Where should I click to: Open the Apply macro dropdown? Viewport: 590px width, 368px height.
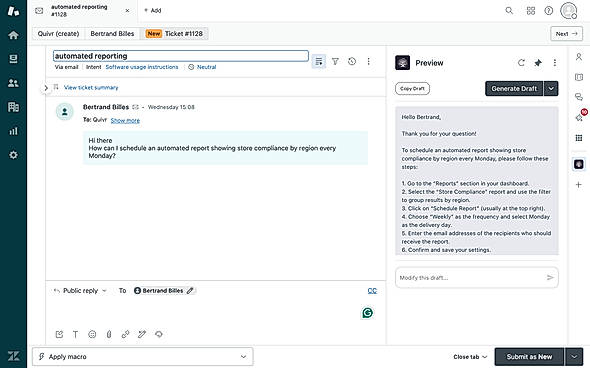(x=143, y=356)
